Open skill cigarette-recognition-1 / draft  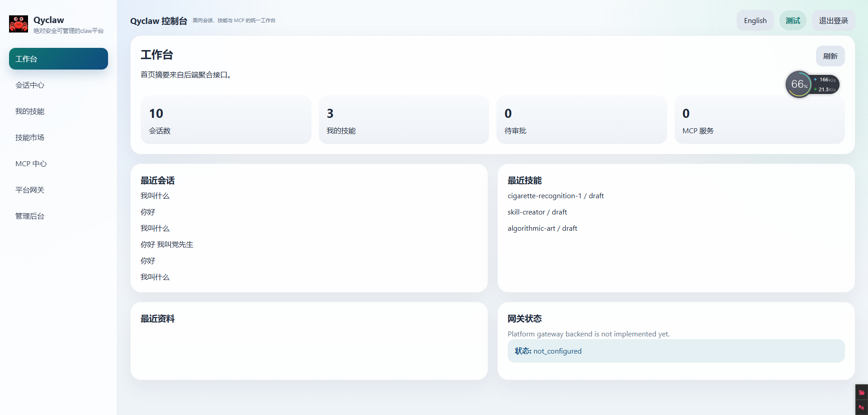(x=556, y=196)
